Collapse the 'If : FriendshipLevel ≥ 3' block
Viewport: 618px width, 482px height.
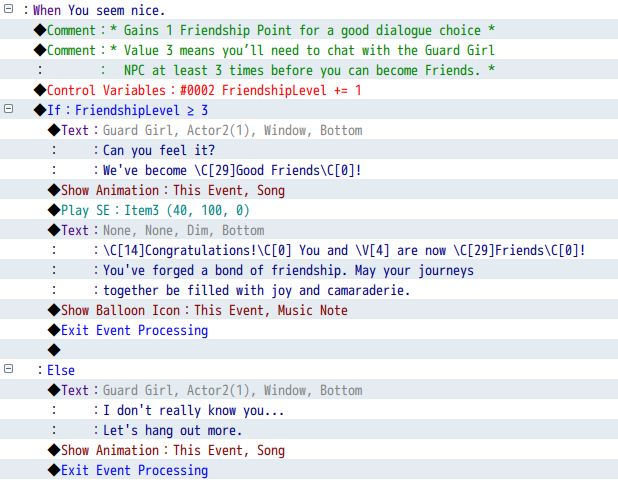pos(8,108)
